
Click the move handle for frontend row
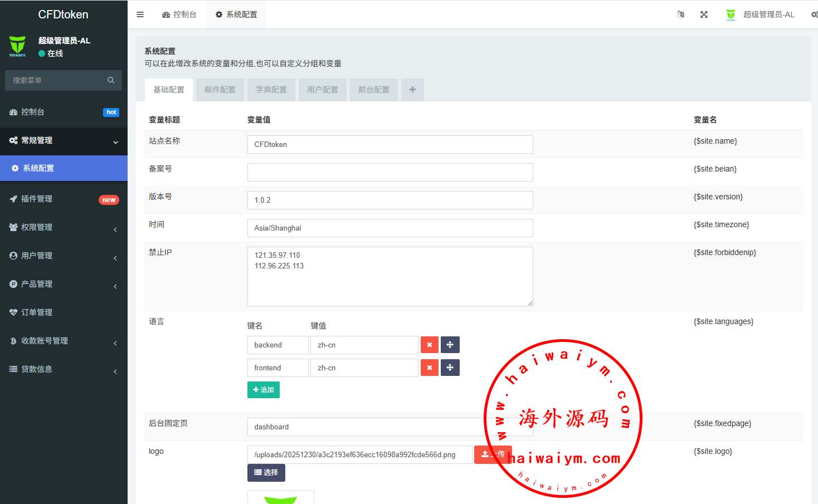(x=450, y=368)
